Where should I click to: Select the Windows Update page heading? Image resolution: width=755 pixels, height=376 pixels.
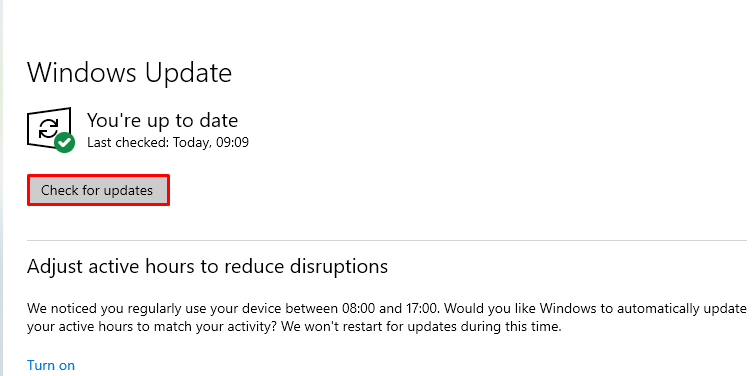click(130, 73)
